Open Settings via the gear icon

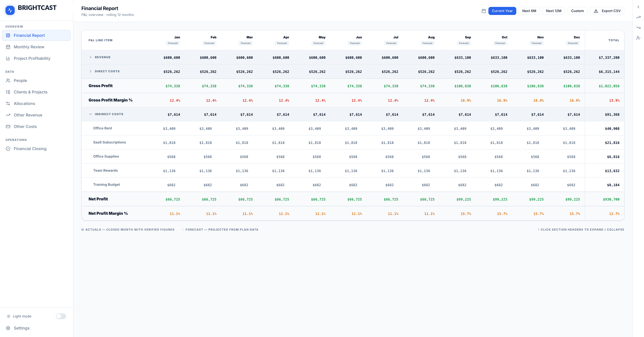pos(8,328)
